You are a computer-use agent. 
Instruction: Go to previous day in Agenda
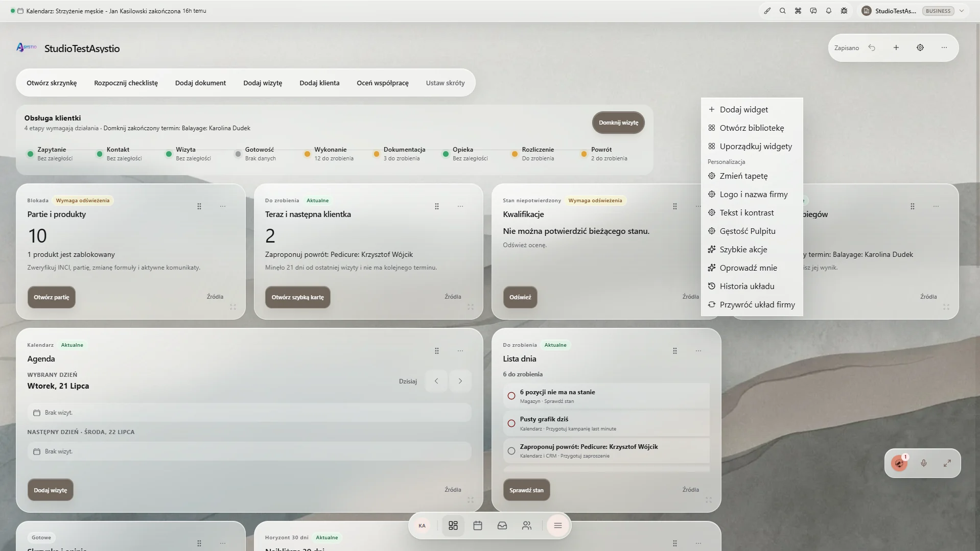436,381
